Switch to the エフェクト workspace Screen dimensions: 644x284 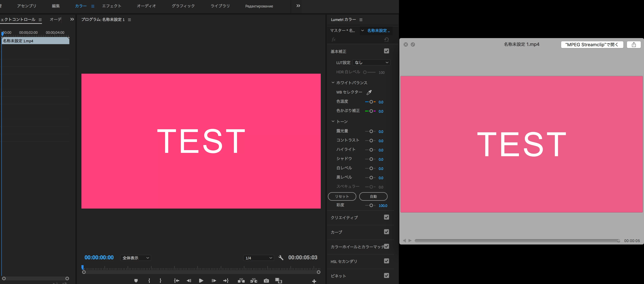point(111,6)
